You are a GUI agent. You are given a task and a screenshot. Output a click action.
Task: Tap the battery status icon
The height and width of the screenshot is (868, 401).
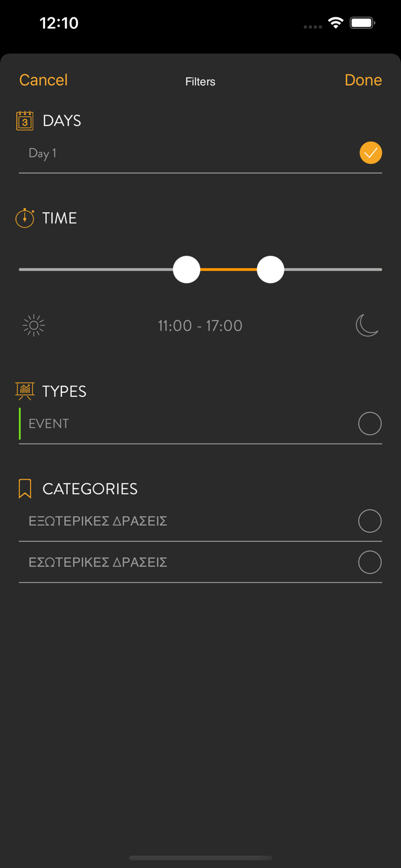pos(363,23)
